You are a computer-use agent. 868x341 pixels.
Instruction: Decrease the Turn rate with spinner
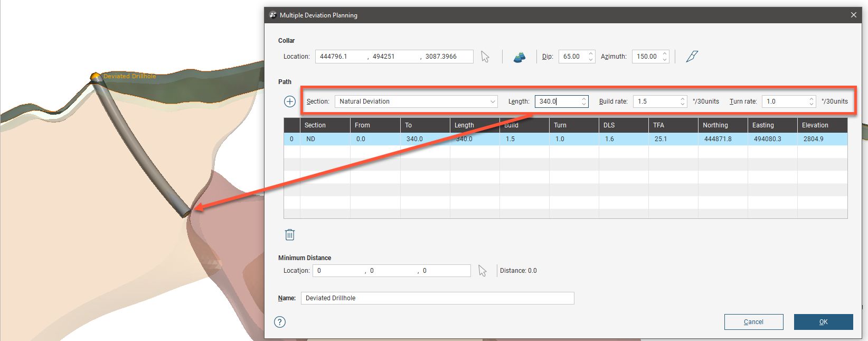tap(812, 104)
